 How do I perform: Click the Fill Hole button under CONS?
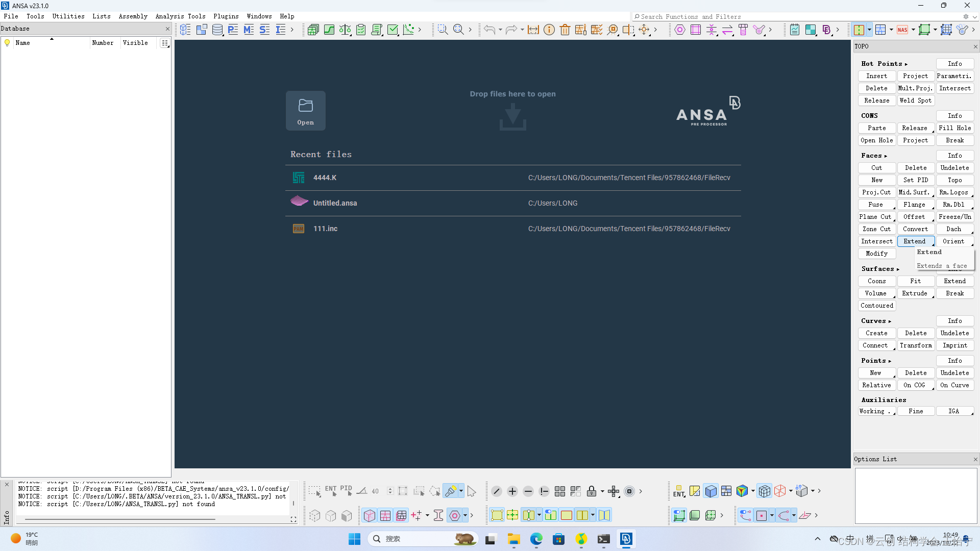(x=955, y=128)
